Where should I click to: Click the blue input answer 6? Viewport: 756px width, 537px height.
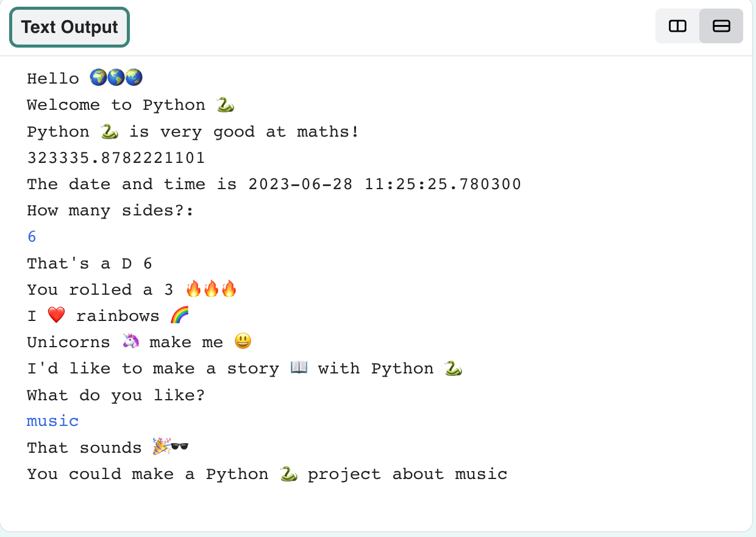tap(32, 236)
